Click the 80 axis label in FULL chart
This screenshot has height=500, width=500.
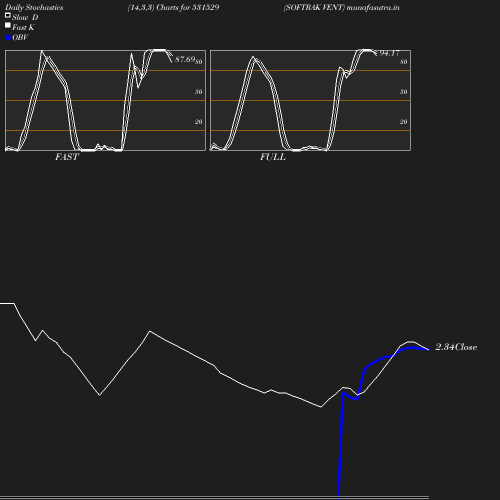click(404, 62)
